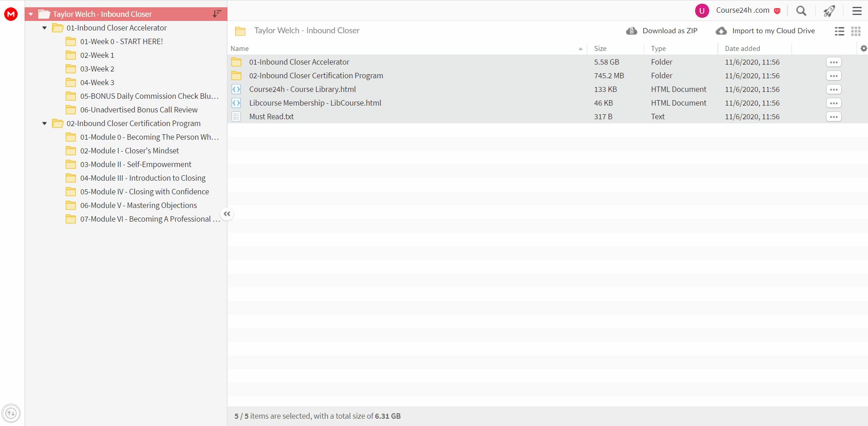Click Download as ZIP

coord(661,30)
